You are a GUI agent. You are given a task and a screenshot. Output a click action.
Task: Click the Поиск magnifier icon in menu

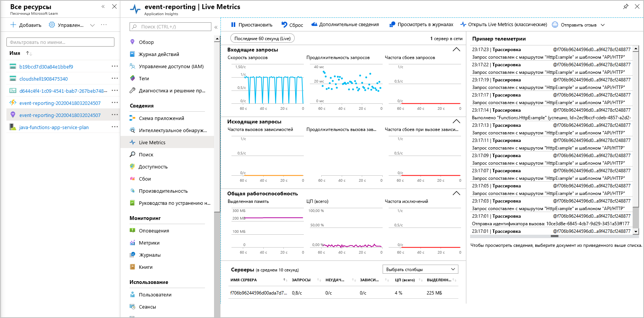(132, 154)
